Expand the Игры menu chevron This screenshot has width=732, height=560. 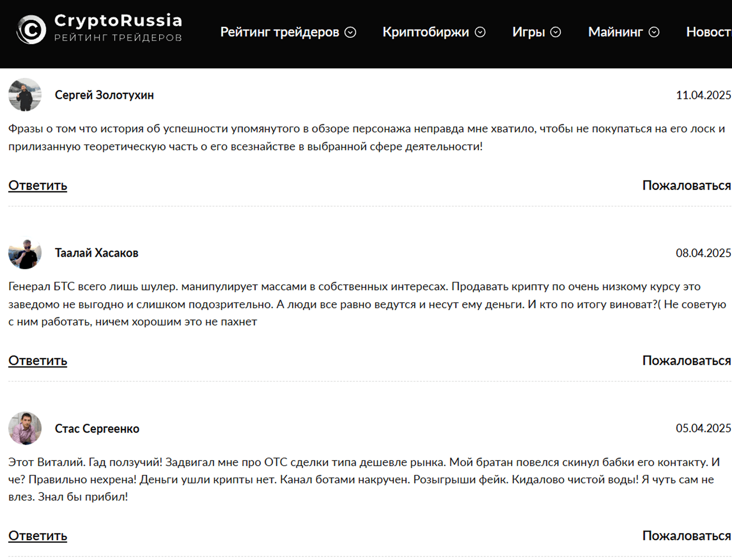[x=556, y=32]
